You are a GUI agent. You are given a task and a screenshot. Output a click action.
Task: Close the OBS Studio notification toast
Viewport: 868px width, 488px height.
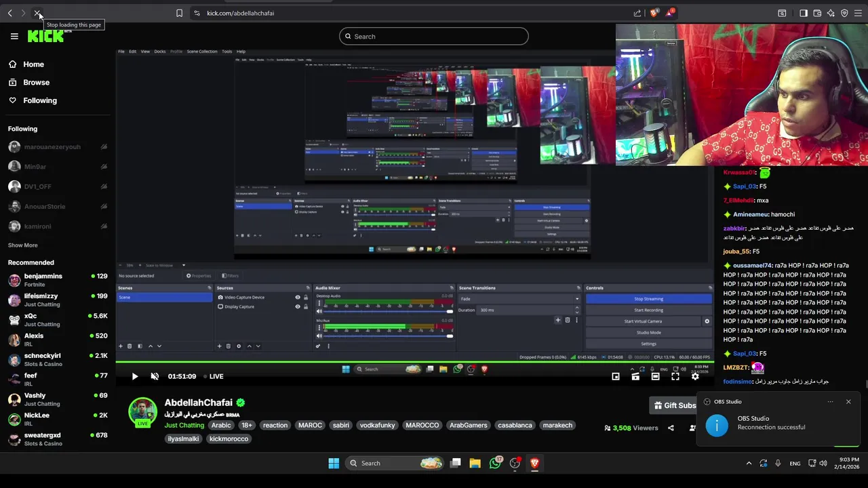click(848, 402)
